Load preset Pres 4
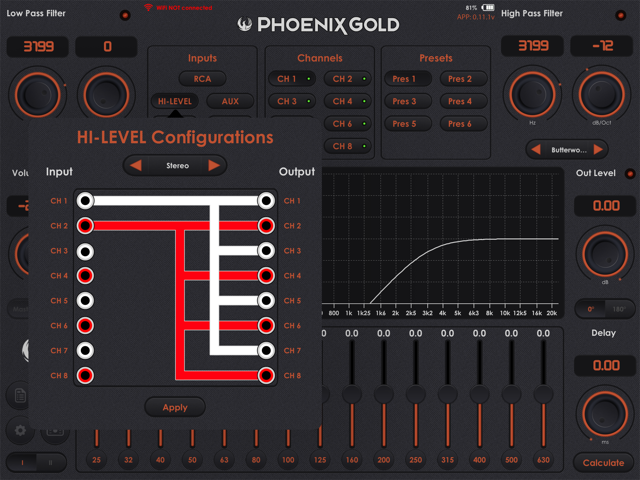This screenshot has height=480, width=640. pos(463,101)
